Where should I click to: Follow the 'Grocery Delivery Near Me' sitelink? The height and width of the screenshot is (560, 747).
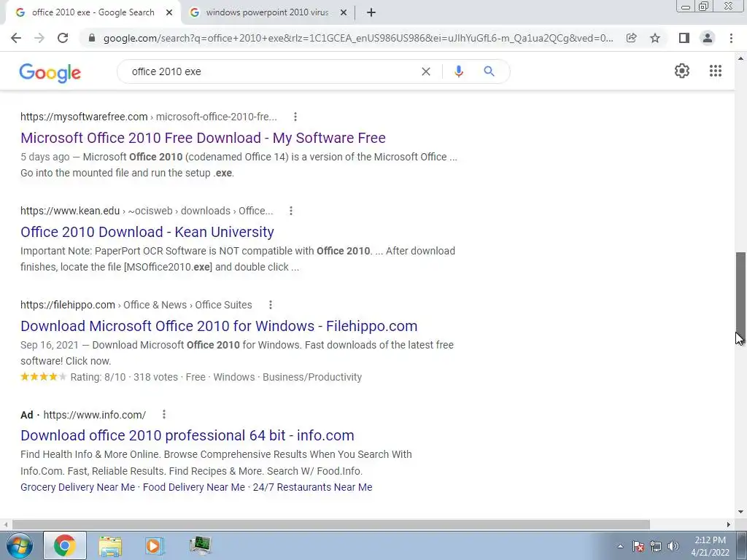point(77,487)
